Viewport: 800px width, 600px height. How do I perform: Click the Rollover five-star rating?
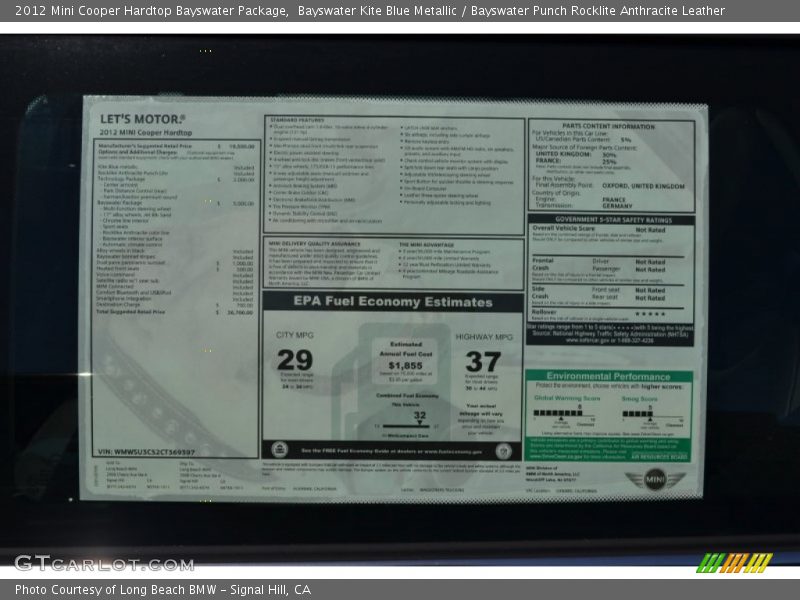(649, 314)
